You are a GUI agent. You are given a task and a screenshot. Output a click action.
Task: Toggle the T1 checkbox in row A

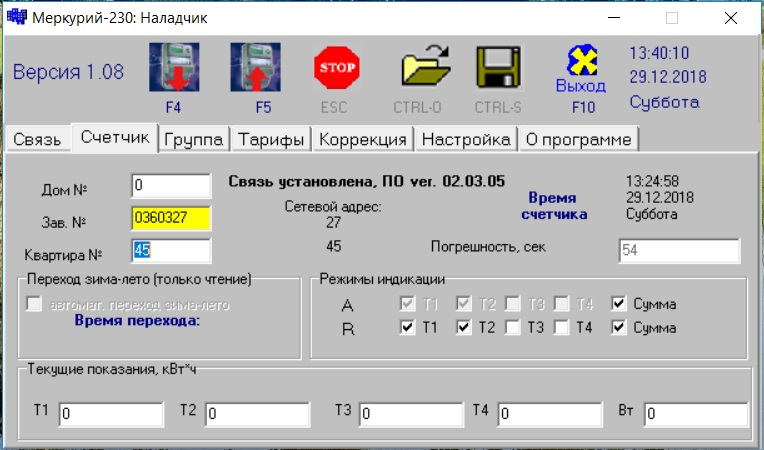click(x=407, y=304)
